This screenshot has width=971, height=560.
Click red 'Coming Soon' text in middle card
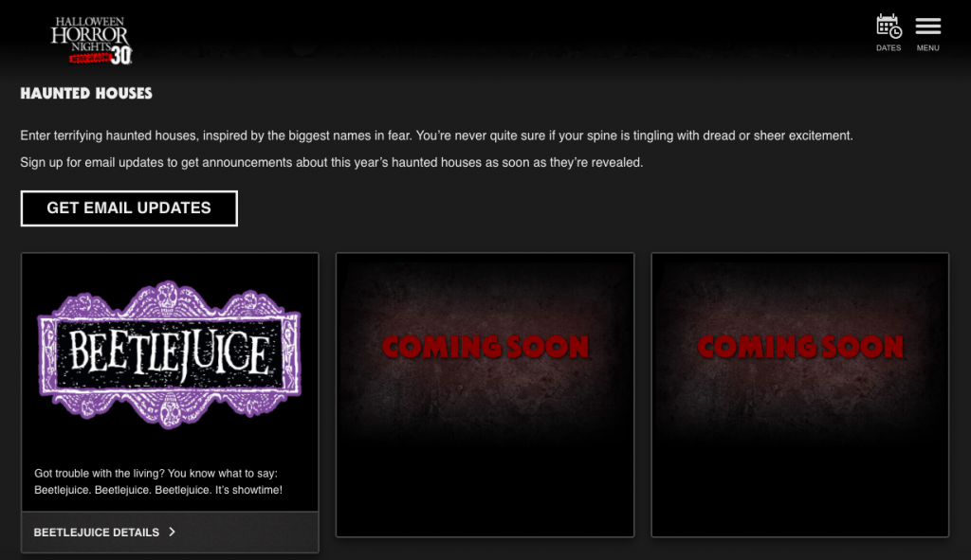485,347
